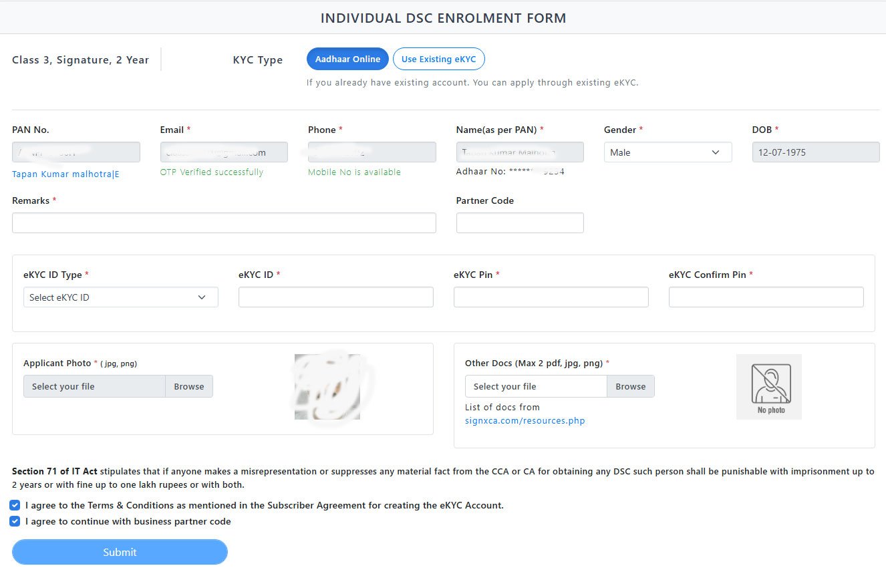This screenshot has height=588, width=886.
Task: Click Browse for Applicant Photo
Action: point(189,386)
